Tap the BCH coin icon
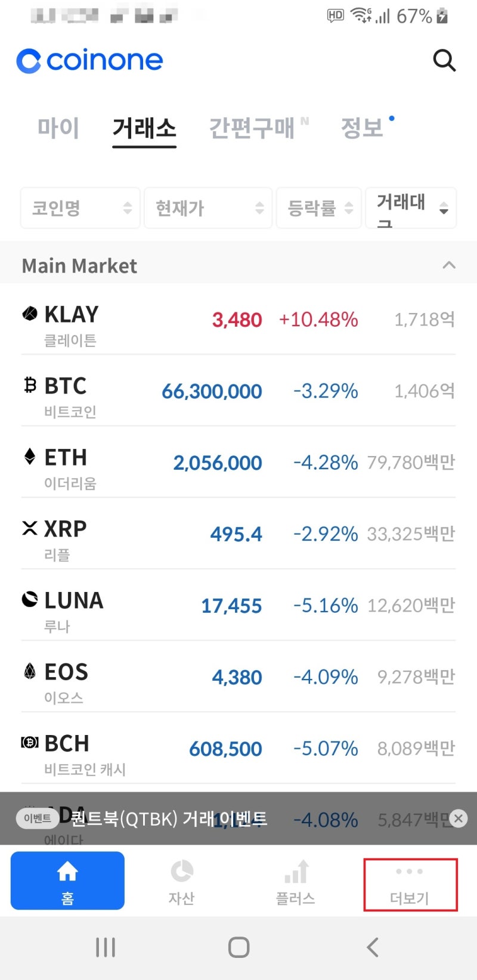Viewport: 477px width, 980px height. [x=30, y=743]
